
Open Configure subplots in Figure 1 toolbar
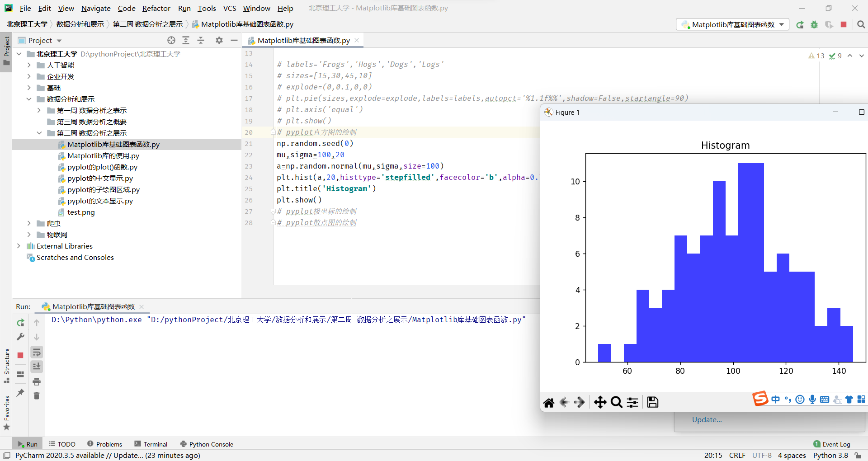point(632,402)
